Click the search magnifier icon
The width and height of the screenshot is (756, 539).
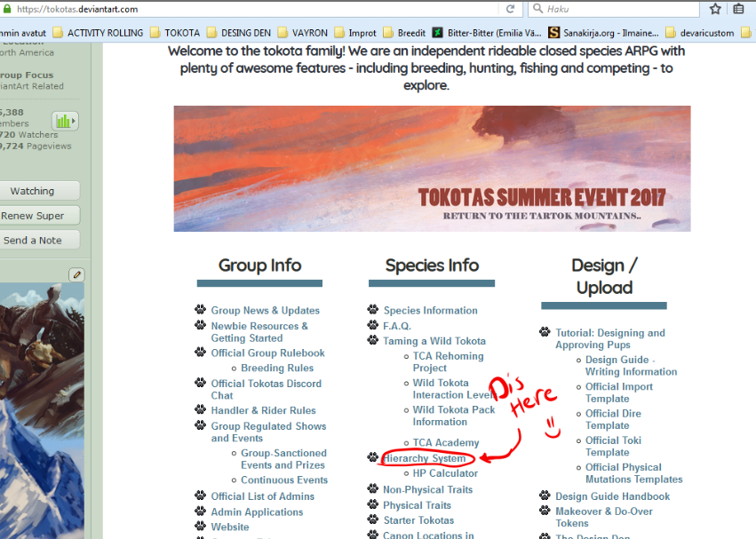pos(538,9)
